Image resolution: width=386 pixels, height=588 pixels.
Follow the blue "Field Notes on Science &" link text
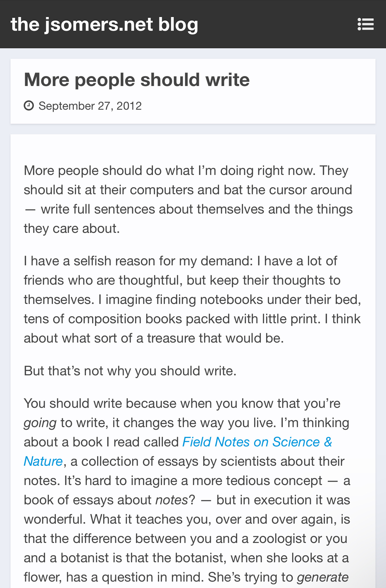tap(257, 442)
